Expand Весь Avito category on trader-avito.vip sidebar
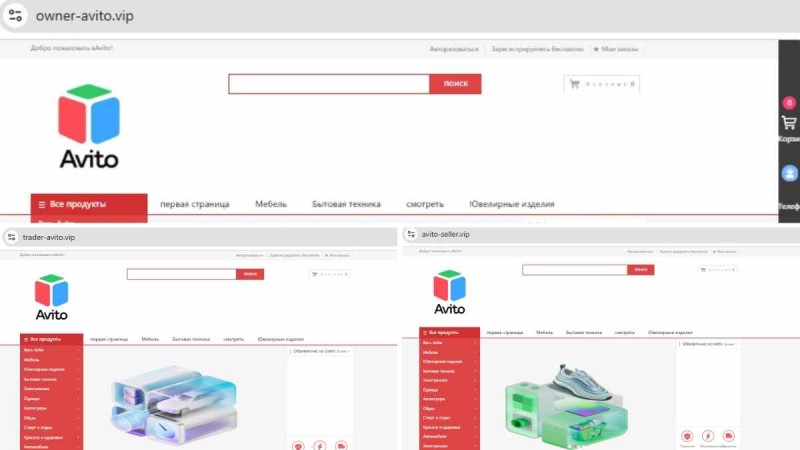Image resolution: width=800 pixels, height=450 pixels. coord(52,350)
